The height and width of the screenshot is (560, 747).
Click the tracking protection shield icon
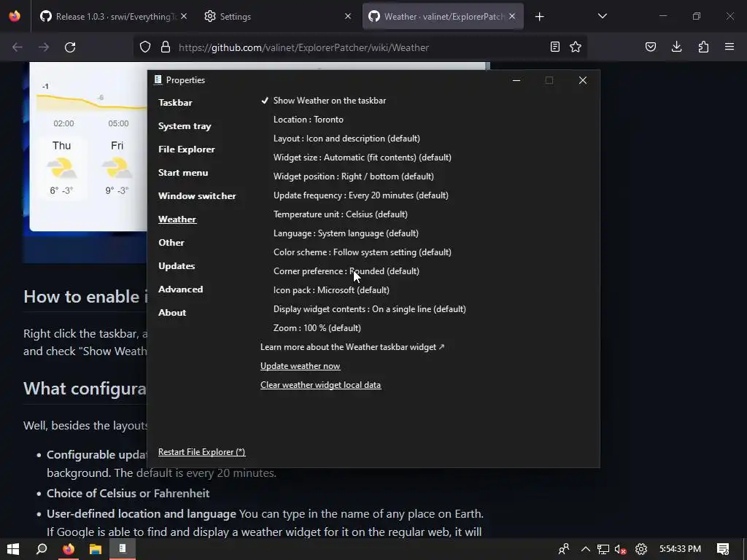pos(145,47)
